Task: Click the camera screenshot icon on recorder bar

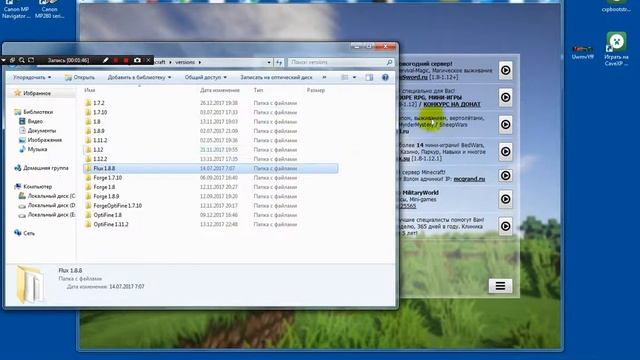Action: point(138,60)
